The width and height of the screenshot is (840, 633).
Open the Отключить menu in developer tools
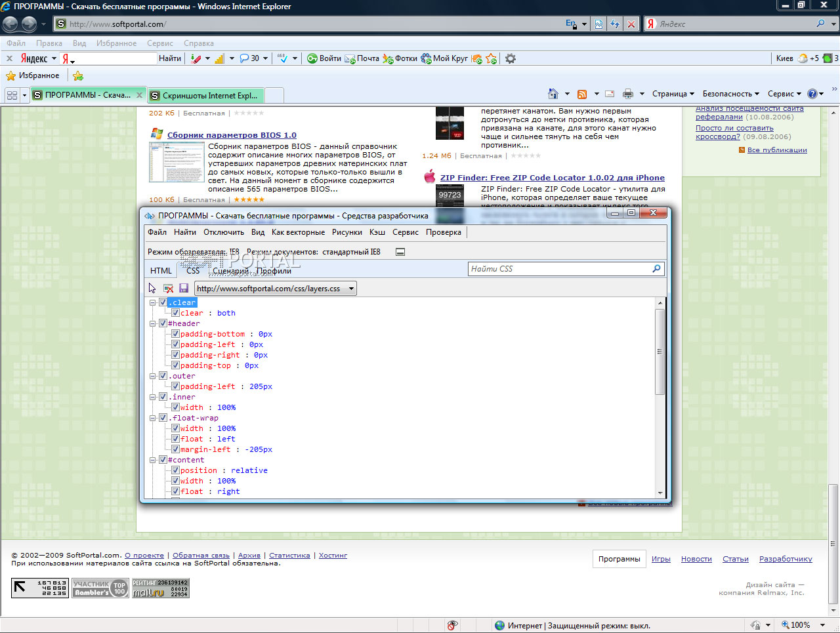point(224,232)
